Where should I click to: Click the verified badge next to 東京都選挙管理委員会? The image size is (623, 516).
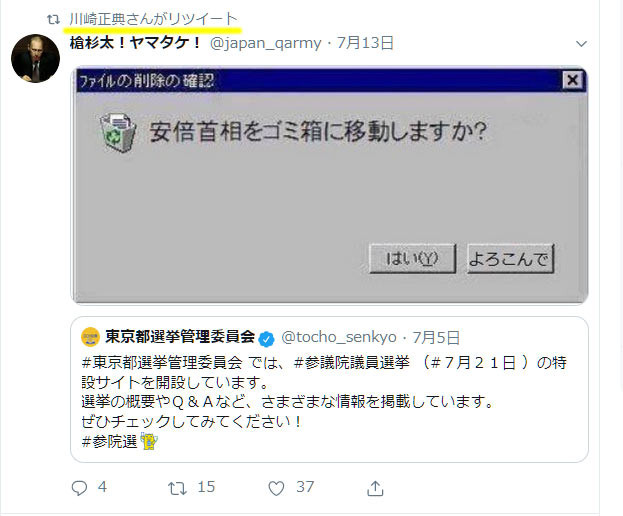point(266,339)
